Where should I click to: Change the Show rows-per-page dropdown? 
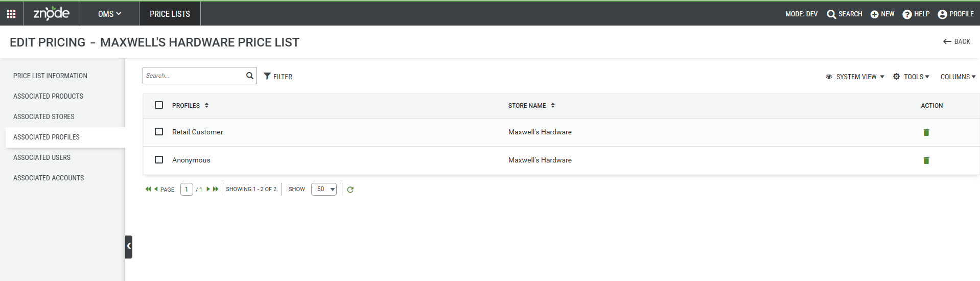324,189
